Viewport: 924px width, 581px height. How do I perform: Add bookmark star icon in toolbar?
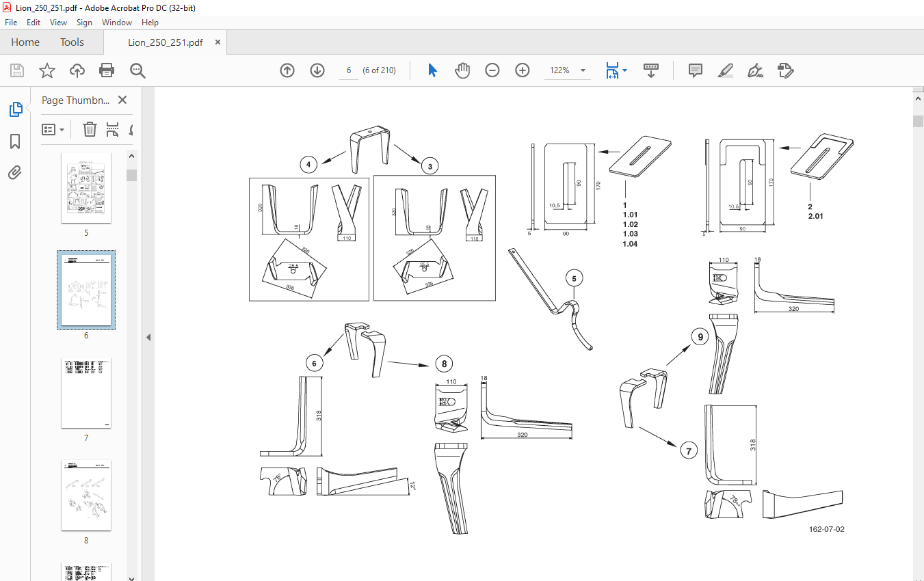47,70
